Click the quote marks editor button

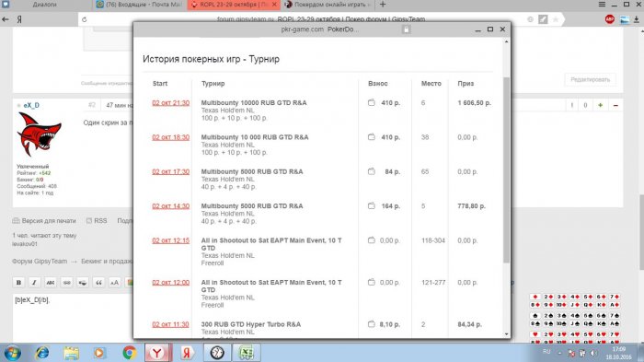(98, 283)
